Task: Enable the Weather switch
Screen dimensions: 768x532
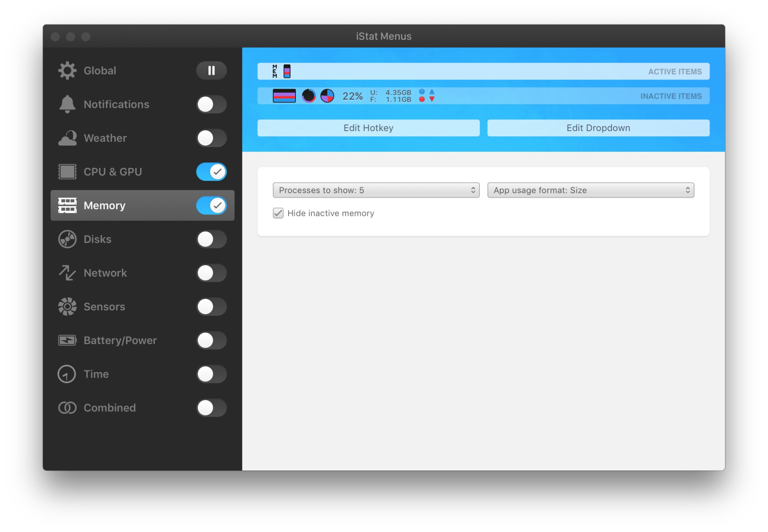Action: tap(211, 138)
